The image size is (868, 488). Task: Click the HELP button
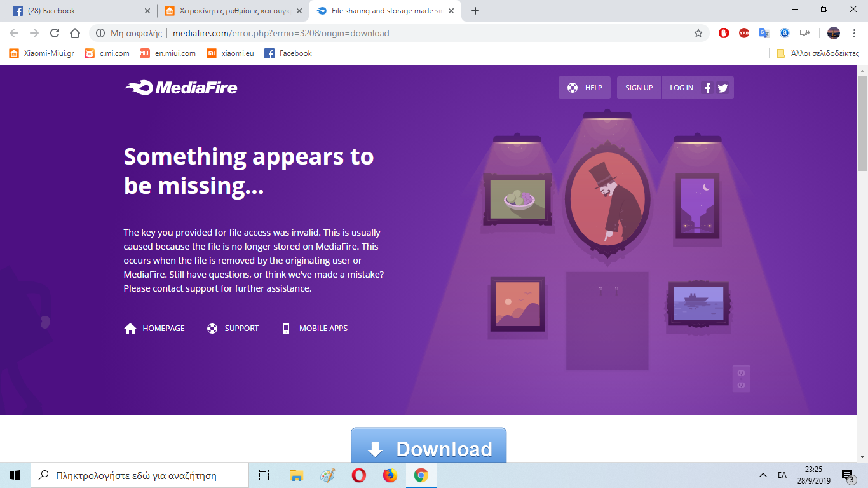click(585, 88)
